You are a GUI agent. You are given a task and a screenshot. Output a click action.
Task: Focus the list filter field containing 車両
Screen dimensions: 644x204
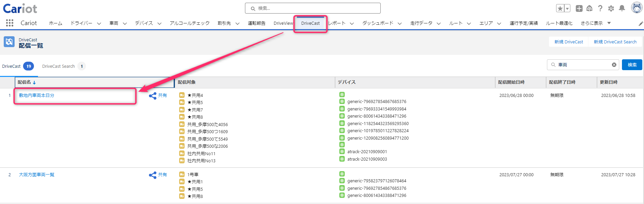[583, 65]
